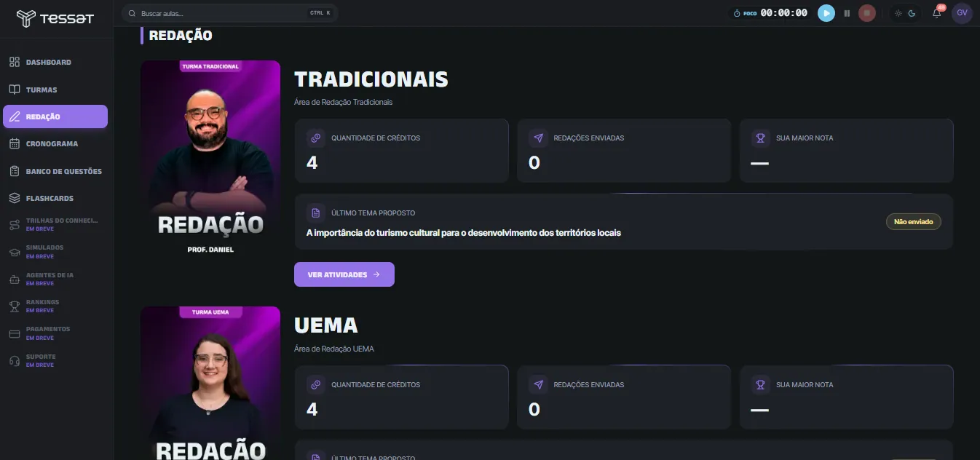
Task: Open the turismo cultural theme title
Action: click(x=464, y=233)
